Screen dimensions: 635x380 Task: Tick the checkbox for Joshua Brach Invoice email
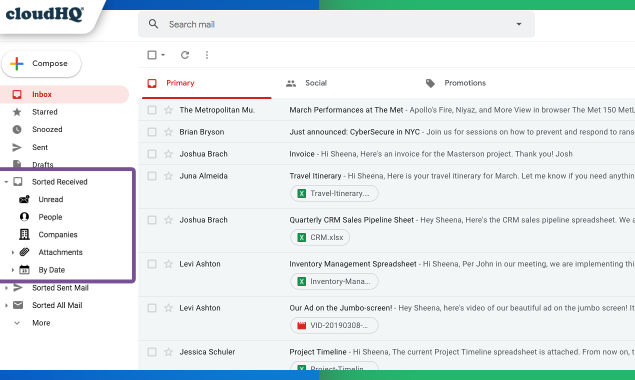(x=152, y=154)
